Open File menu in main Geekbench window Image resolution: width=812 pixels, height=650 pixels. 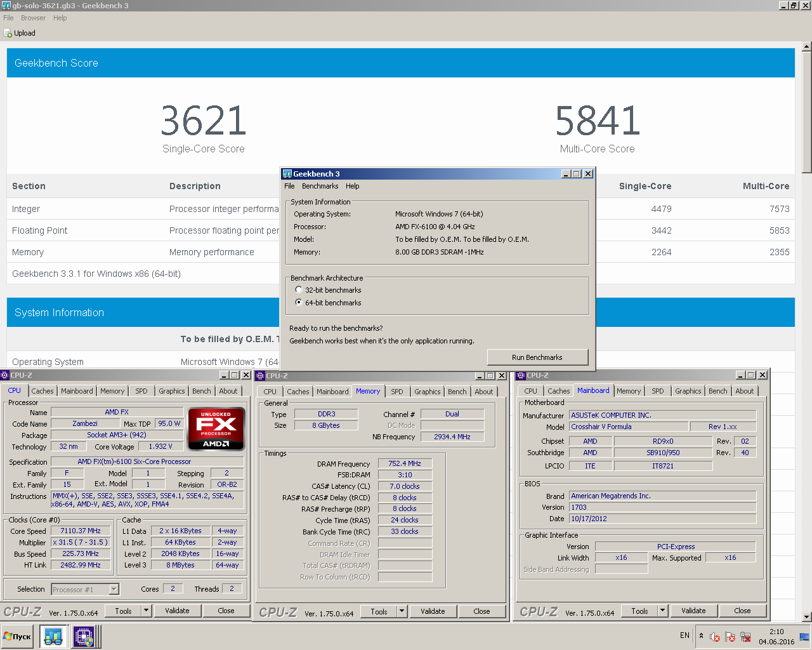click(x=8, y=18)
